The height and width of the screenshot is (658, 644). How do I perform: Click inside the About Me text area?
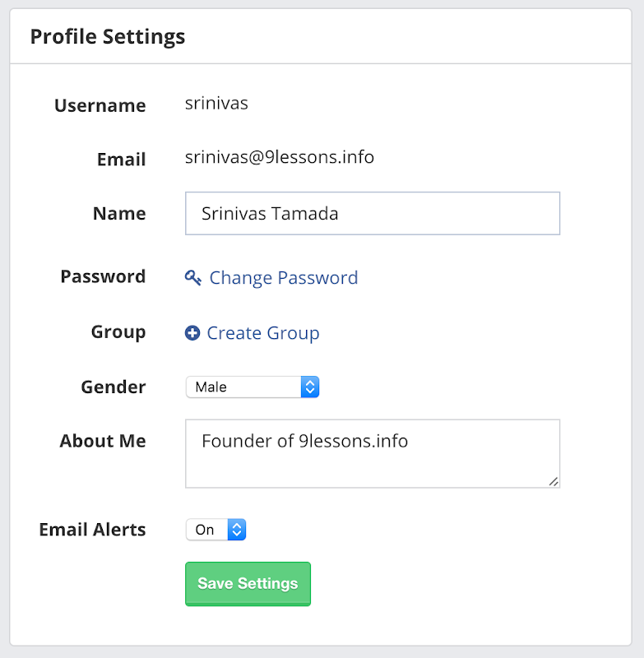[x=372, y=461]
